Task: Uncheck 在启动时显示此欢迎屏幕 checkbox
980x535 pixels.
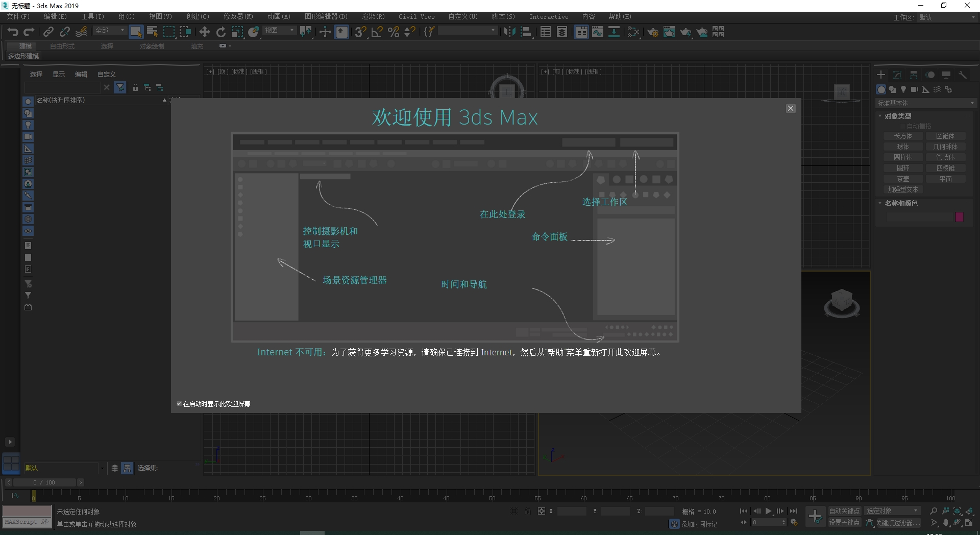Action: [x=179, y=404]
